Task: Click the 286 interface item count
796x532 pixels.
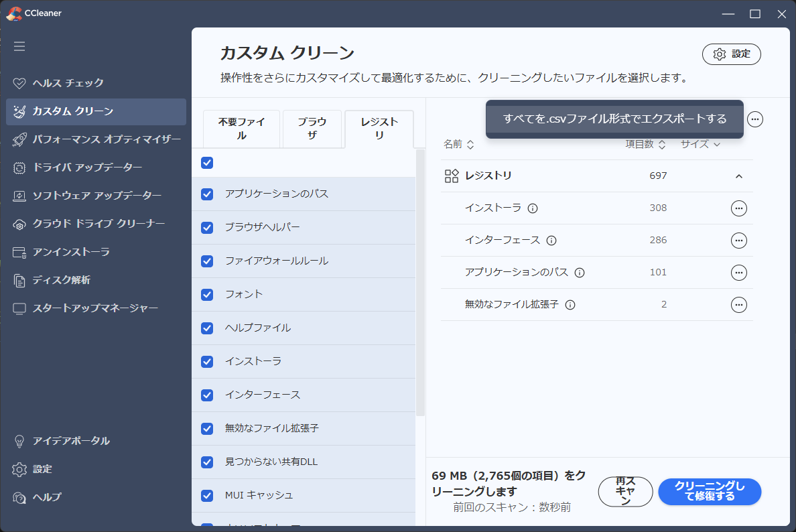Action: click(x=658, y=241)
